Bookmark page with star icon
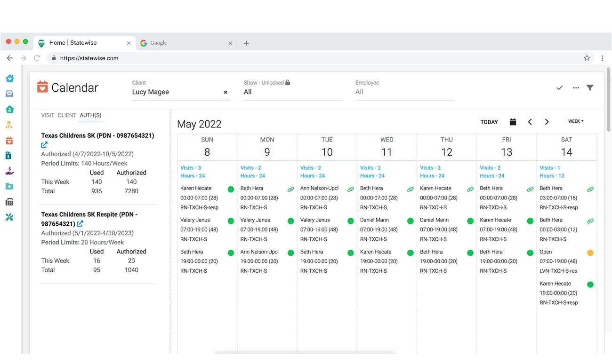Screen dimensions: 612x364 pos(587,58)
